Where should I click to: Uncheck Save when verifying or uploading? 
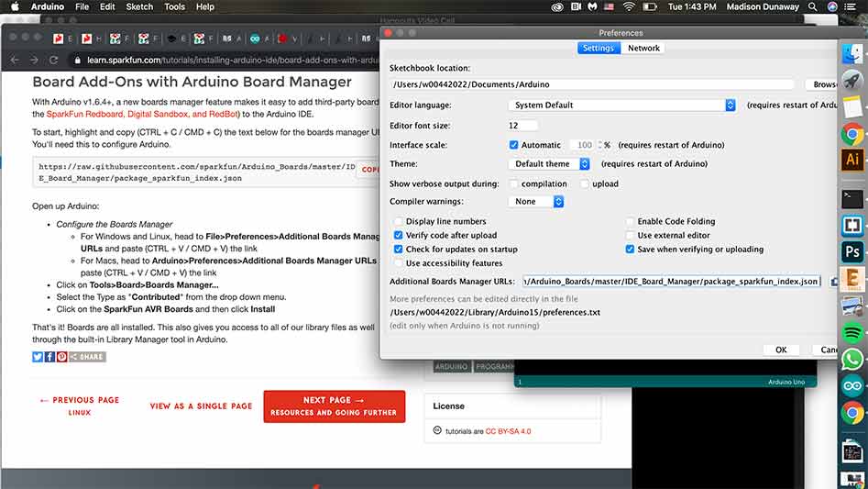[x=630, y=250]
